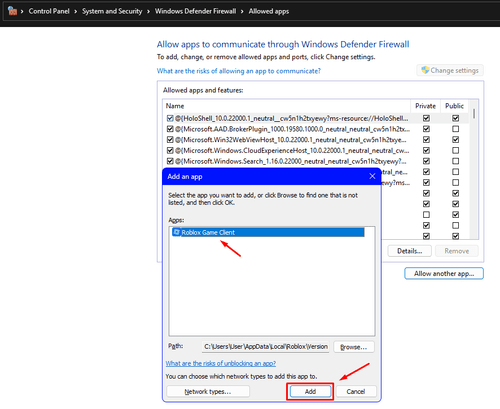Open risks of allowing an app link
Screen dimensions: 500x409
pyautogui.click(x=239, y=71)
